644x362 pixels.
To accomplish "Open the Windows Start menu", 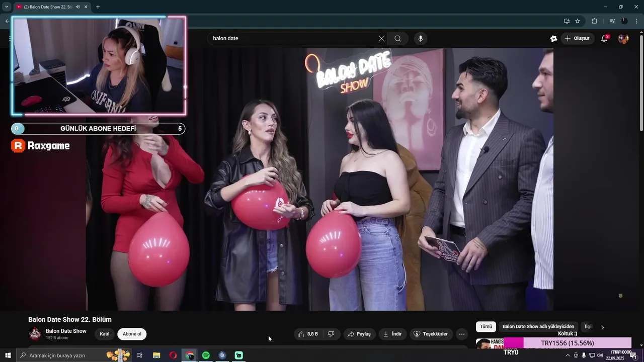I will (x=8, y=355).
